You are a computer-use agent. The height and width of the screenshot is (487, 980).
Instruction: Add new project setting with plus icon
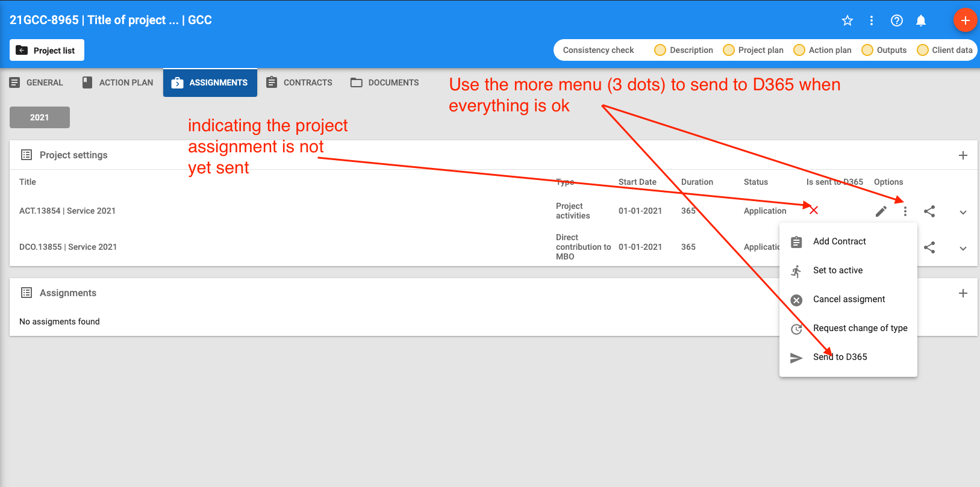coord(963,155)
